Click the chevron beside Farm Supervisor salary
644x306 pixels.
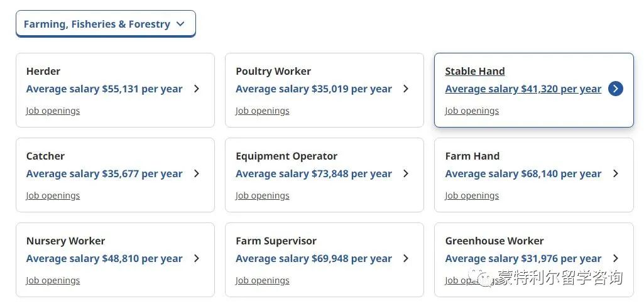[407, 258]
